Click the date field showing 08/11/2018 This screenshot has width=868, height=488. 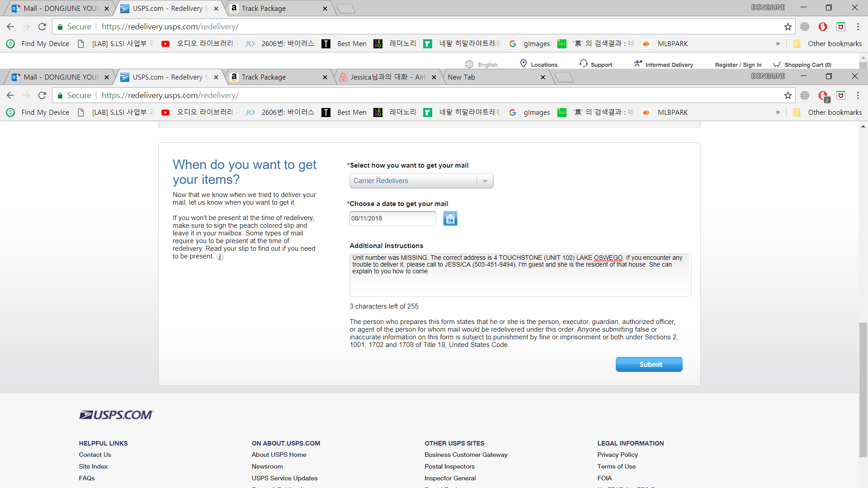[x=392, y=219]
